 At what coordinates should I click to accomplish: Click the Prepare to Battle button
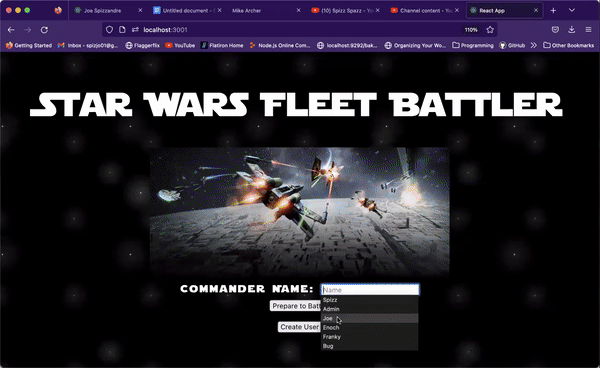tap(295, 306)
